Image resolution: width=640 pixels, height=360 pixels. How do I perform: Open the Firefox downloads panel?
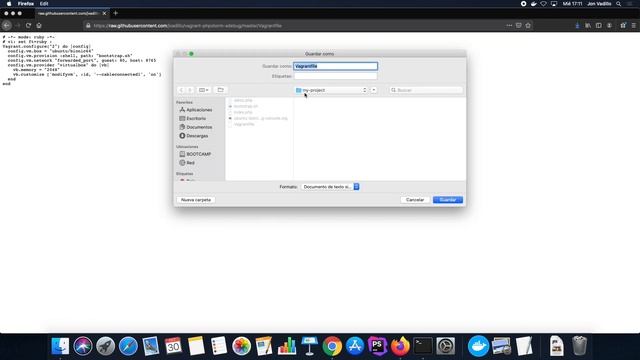pyautogui.click(x=577, y=25)
